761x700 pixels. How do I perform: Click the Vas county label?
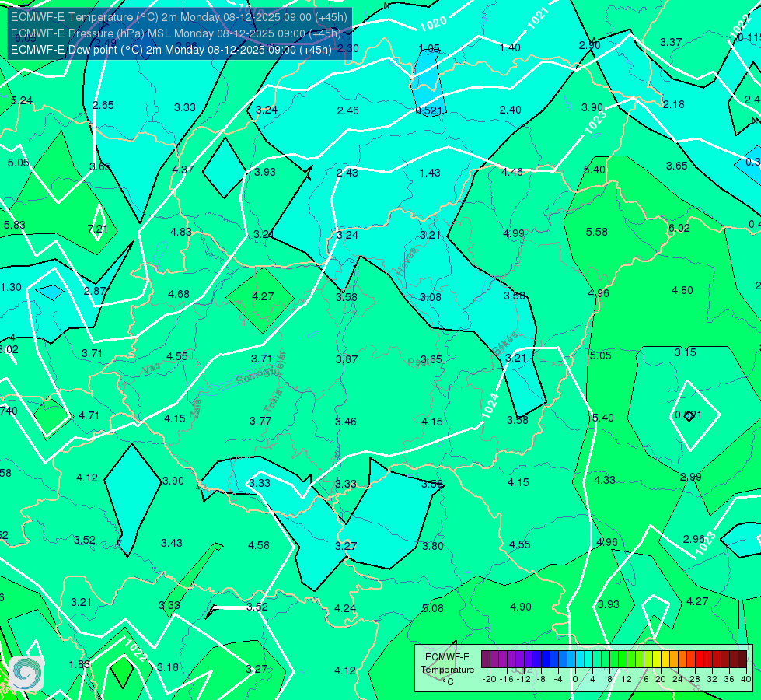pyautogui.click(x=152, y=369)
